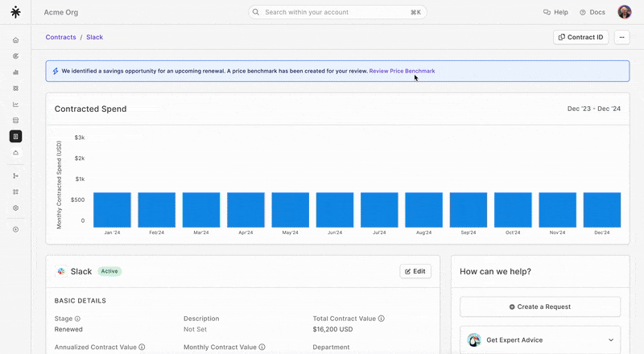Click the Jan '24 spend bar
644x354 pixels.
[x=112, y=210]
